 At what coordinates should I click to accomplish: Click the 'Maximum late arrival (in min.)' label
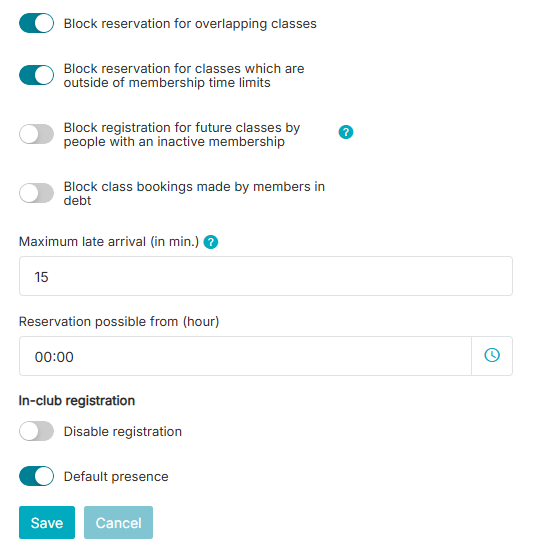[109, 242]
